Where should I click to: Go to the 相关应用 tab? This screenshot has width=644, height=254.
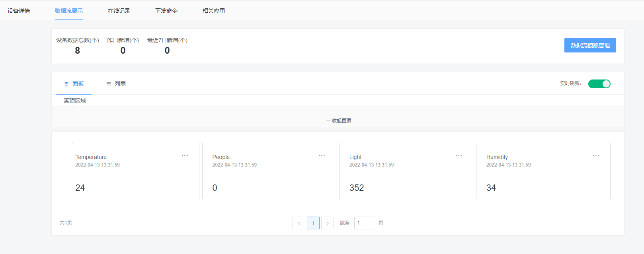214,11
